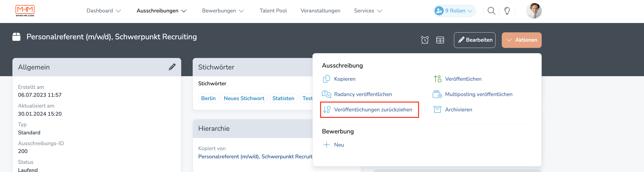This screenshot has height=172, width=644.
Task: Click the plus icon next to Neu
Action: tap(326, 145)
